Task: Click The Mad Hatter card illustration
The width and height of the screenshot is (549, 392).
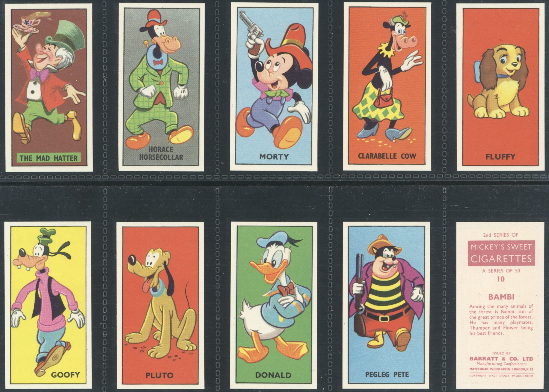Action: coord(50,87)
